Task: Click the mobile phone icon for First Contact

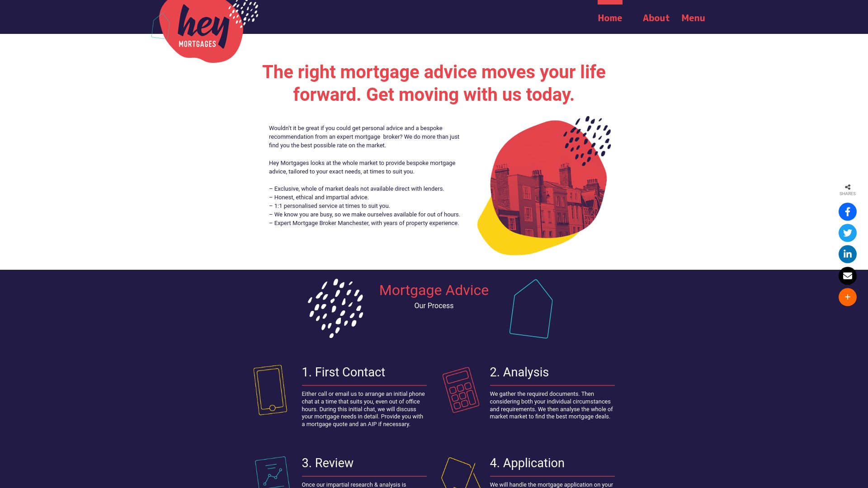Action: click(x=269, y=390)
